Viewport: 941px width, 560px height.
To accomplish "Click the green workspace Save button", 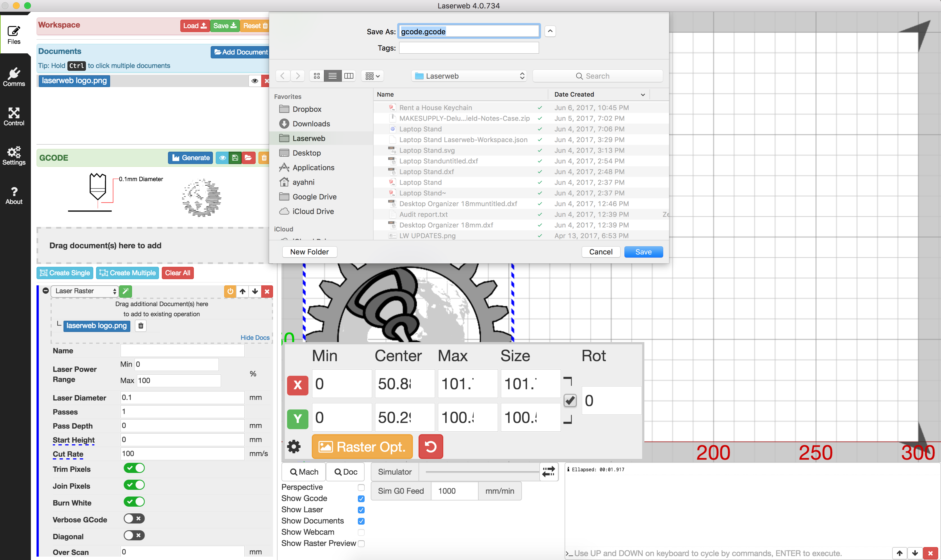I will (x=225, y=26).
